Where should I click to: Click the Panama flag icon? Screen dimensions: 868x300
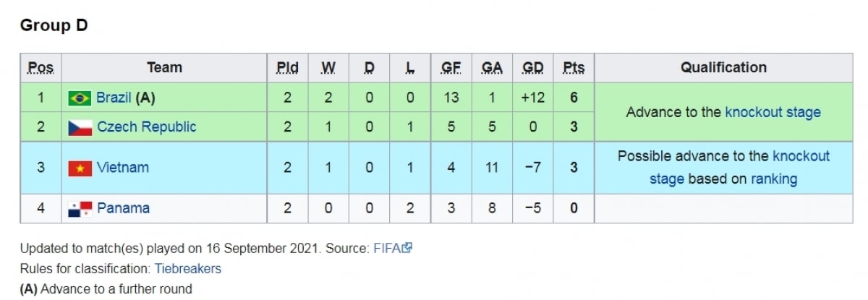pyautogui.click(x=80, y=209)
